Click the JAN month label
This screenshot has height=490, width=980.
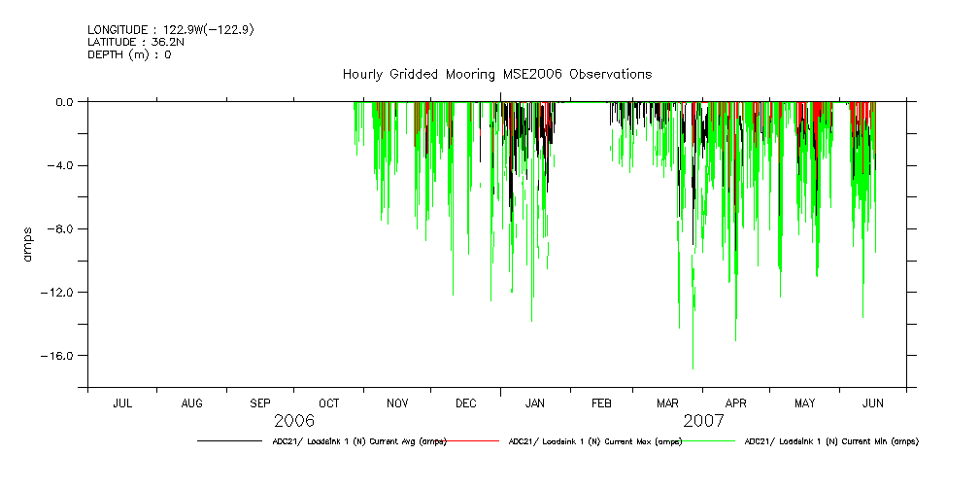tap(534, 402)
